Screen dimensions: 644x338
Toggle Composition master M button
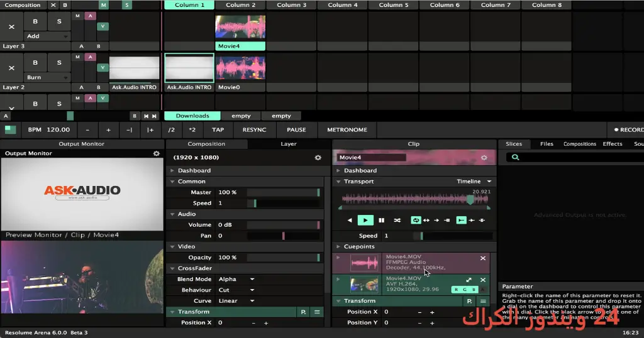pyautogui.click(x=104, y=5)
